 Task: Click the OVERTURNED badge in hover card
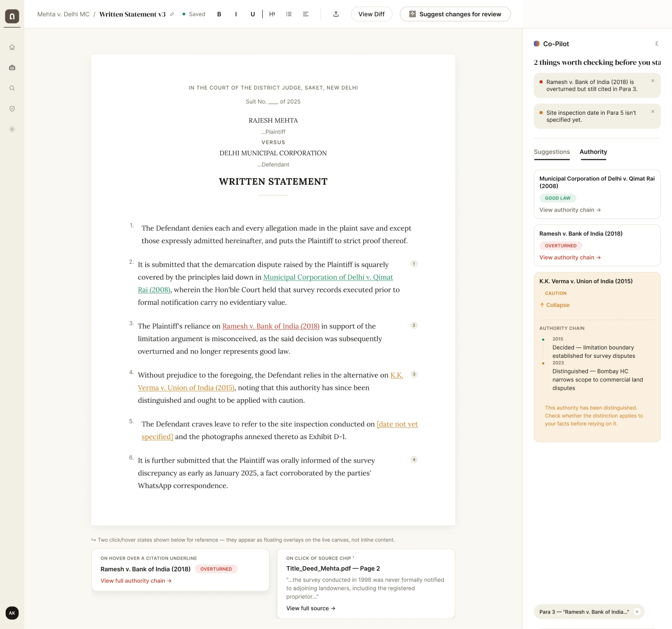coord(216,569)
